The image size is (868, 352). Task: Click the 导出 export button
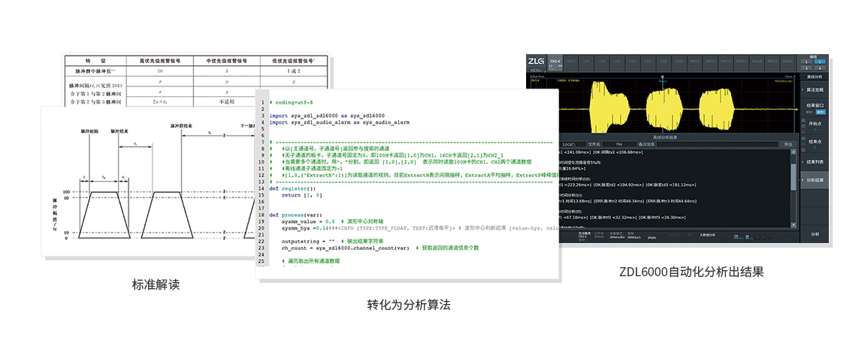788,144
